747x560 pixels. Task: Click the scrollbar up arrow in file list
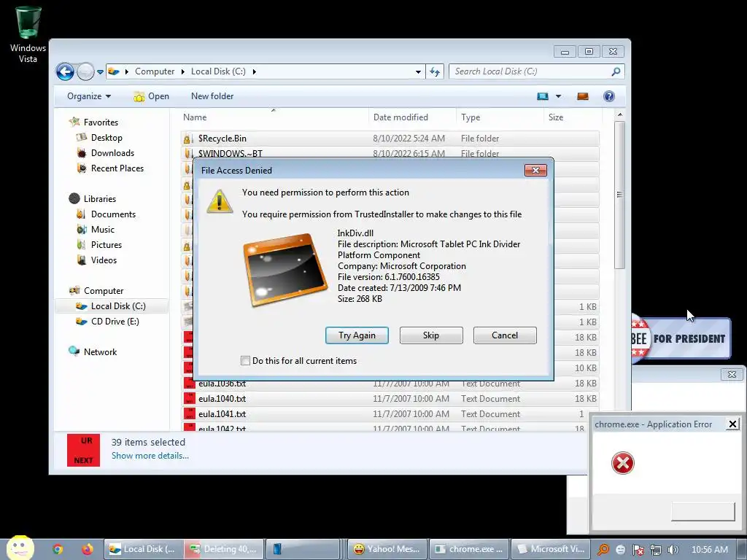[x=619, y=114]
